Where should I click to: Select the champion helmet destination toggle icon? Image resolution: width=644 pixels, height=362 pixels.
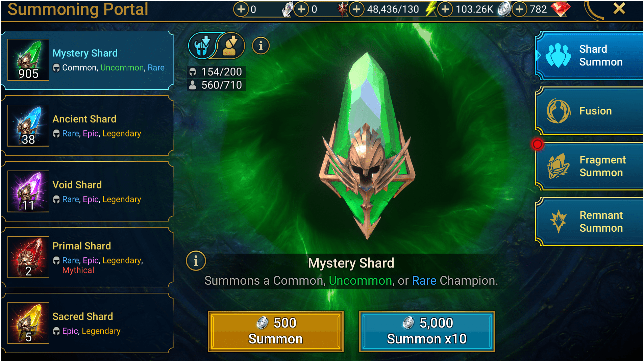[x=202, y=46]
